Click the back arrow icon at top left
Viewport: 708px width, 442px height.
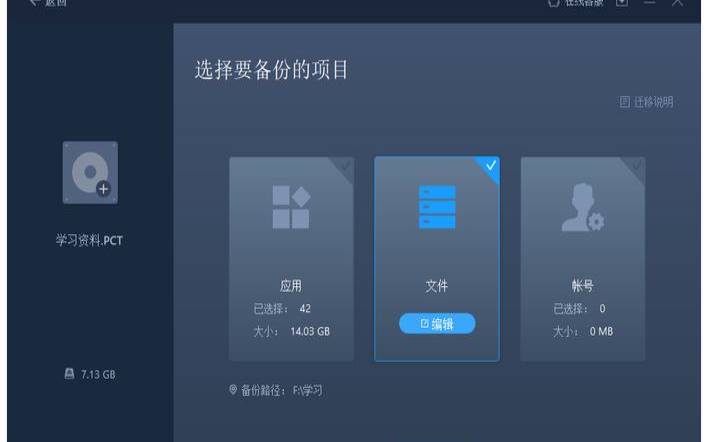click(34, 3)
